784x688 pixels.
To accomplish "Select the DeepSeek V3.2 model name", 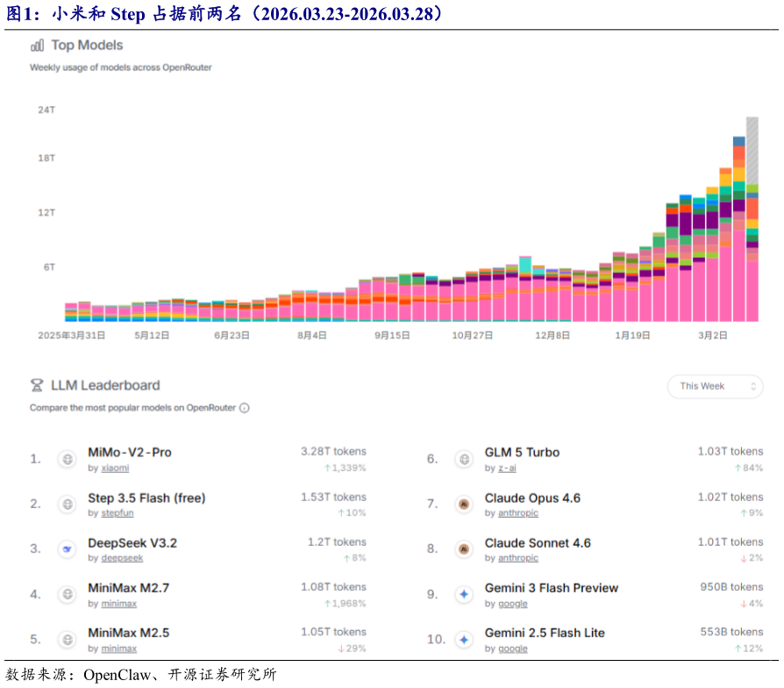I will pos(132,543).
